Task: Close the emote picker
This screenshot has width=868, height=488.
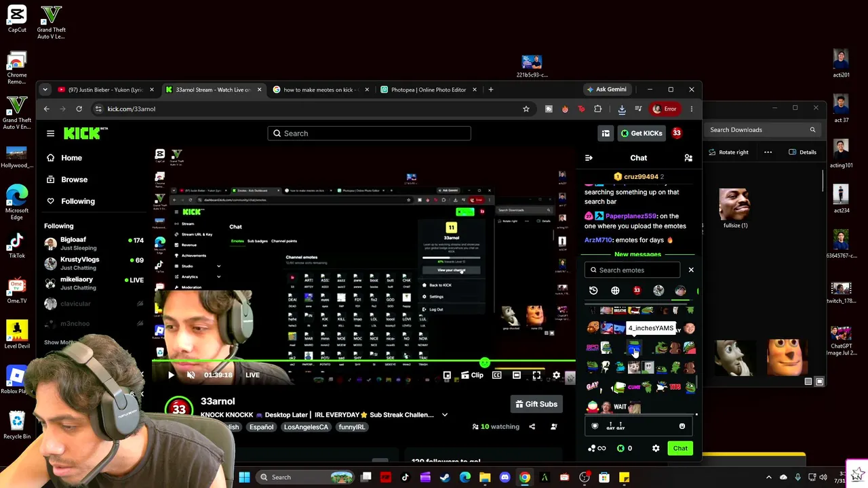Action: pyautogui.click(x=691, y=270)
